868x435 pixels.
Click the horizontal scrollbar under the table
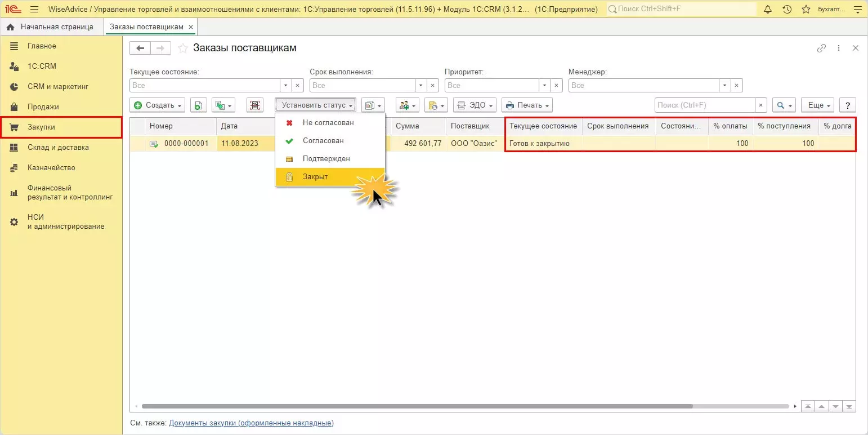(417, 406)
